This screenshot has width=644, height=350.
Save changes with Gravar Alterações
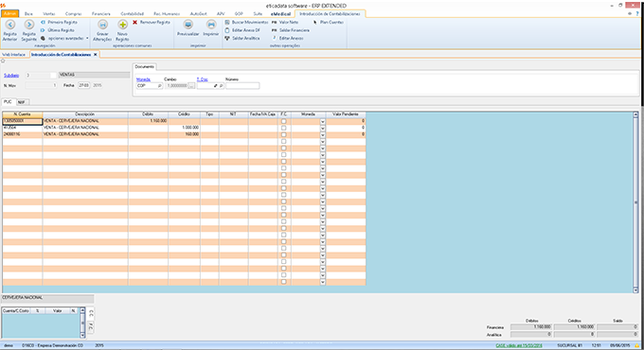tap(102, 31)
